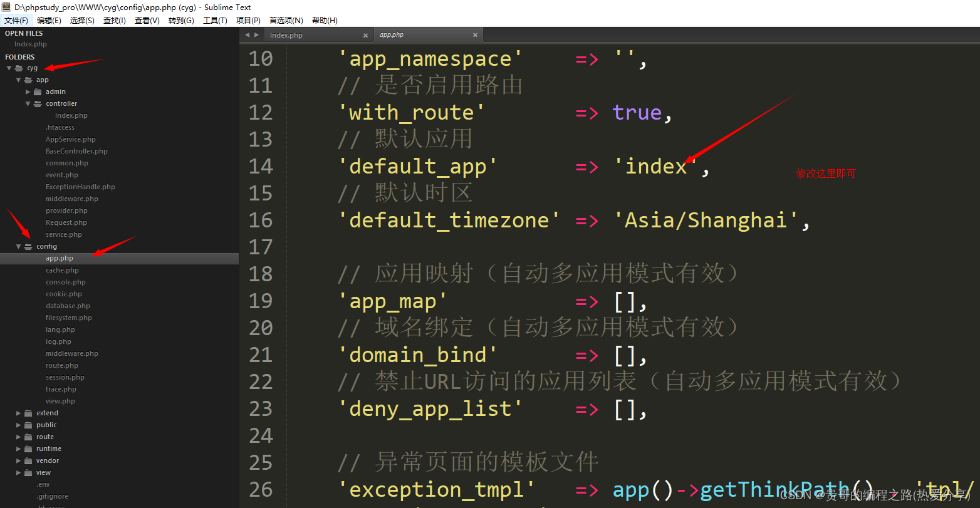This screenshot has width=980, height=508.
Task: Expand the admin folder
Action: (x=28, y=92)
